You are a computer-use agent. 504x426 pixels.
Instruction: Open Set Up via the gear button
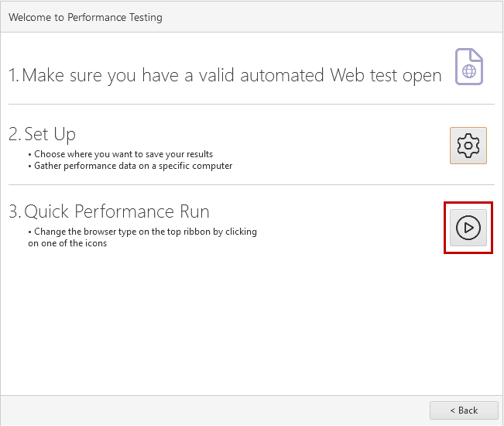(468, 146)
